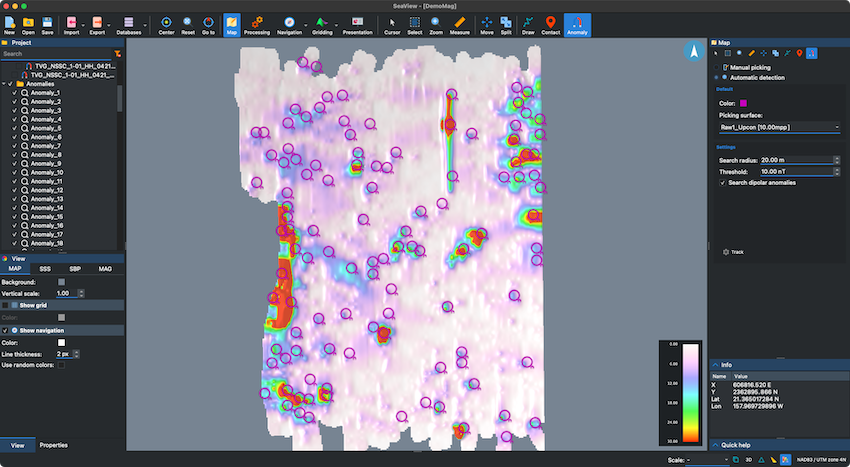This screenshot has height=467, width=850.
Task: Open the Scale dropdown in status bar
Action: (x=707, y=460)
